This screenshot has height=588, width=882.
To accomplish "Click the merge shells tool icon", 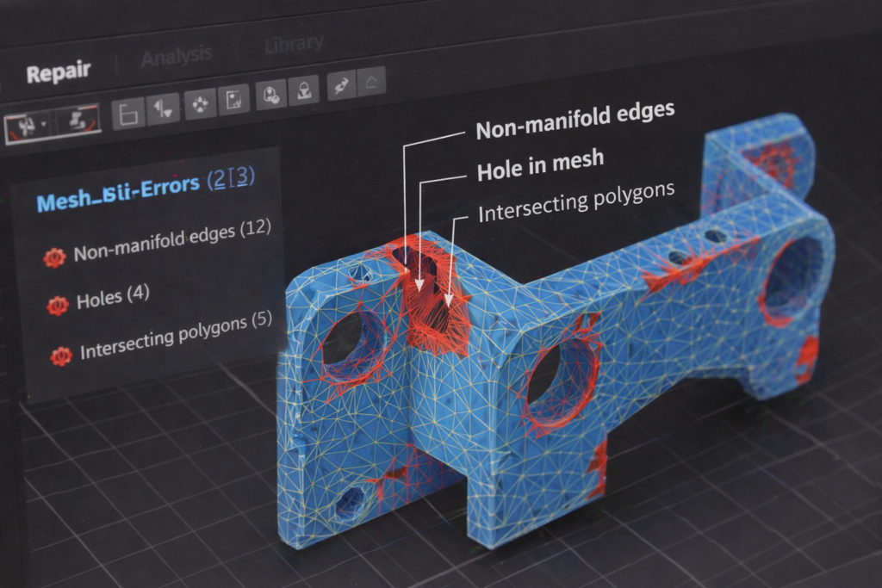I will [x=270, y=95].
